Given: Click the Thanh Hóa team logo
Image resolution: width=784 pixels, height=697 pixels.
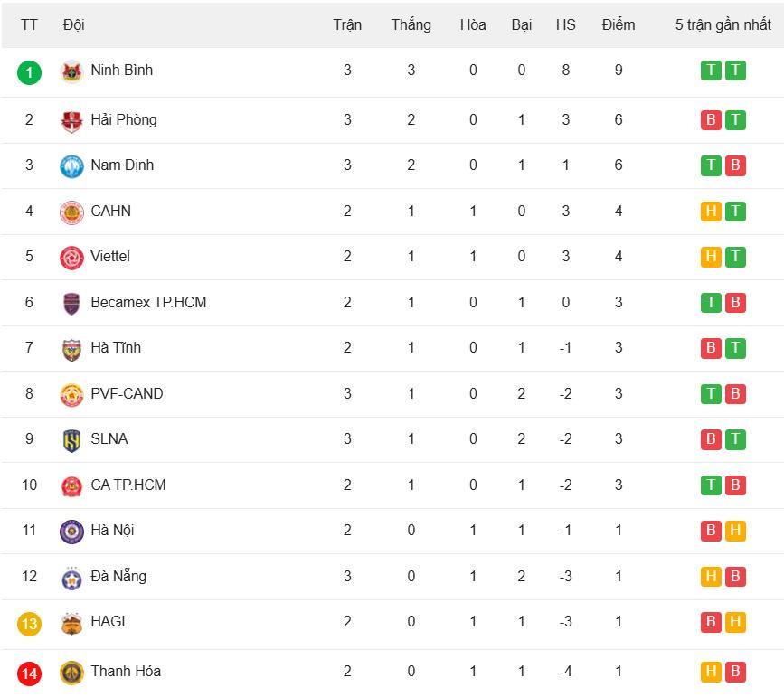Looking at the screenshot, I should (71, 673).
